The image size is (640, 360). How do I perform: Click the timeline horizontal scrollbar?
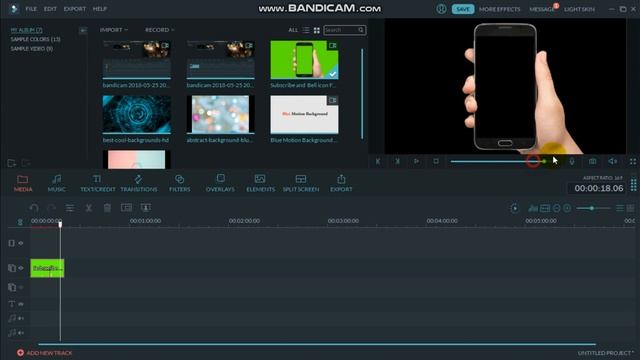point(317,344)
